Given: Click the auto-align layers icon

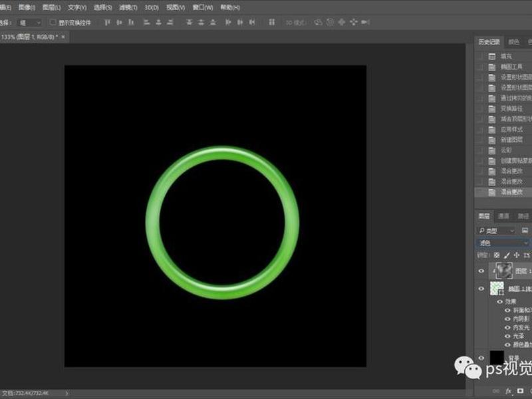Looking at the screenshot, I should (271, 23).
